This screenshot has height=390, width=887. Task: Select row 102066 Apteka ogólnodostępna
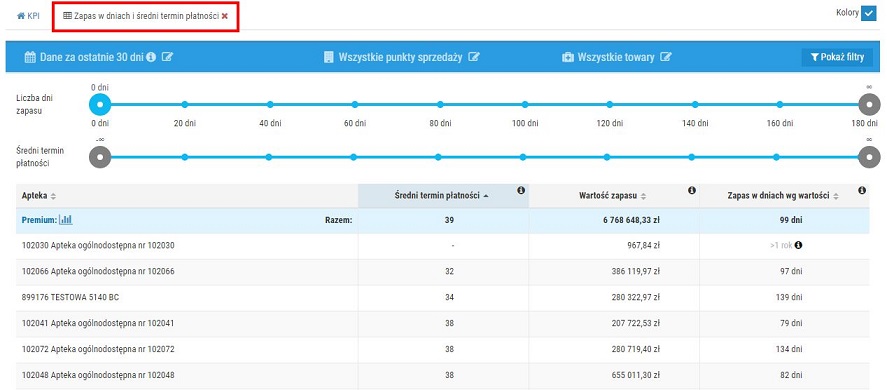442,272
